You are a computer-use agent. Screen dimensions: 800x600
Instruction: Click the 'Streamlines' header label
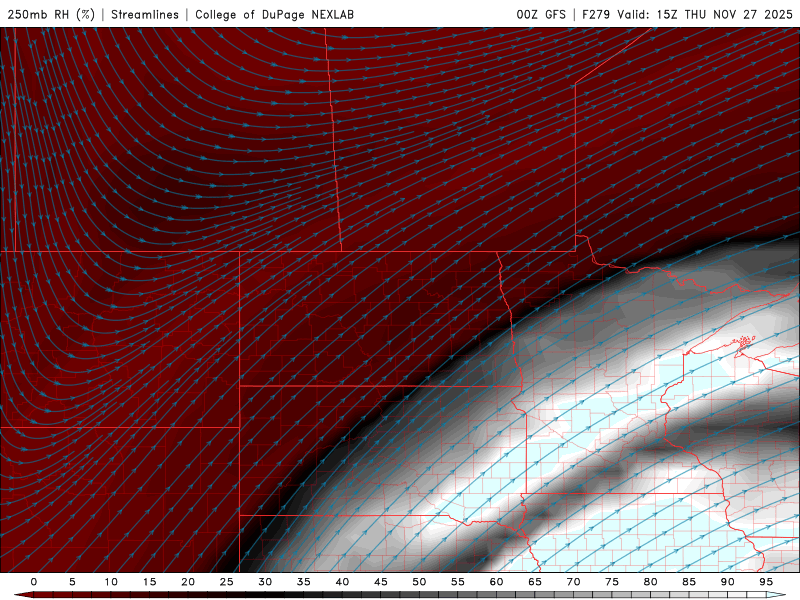click(x=145, y=14)
